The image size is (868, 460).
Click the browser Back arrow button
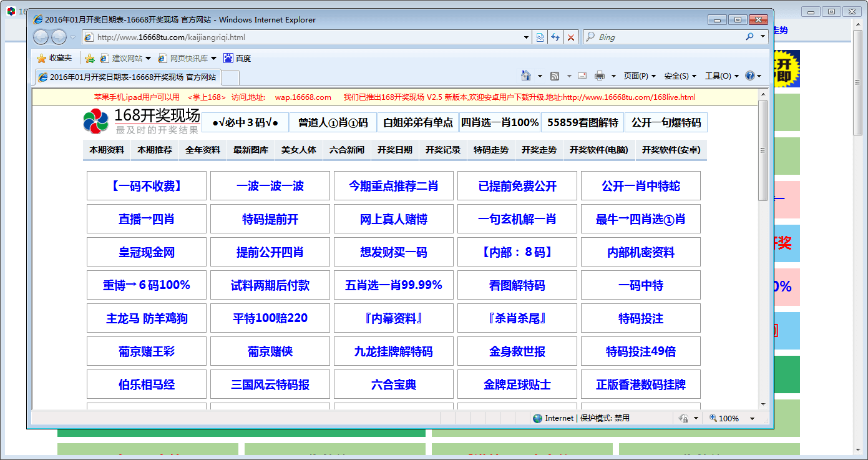pyautogui.click(x=41, y=37)
